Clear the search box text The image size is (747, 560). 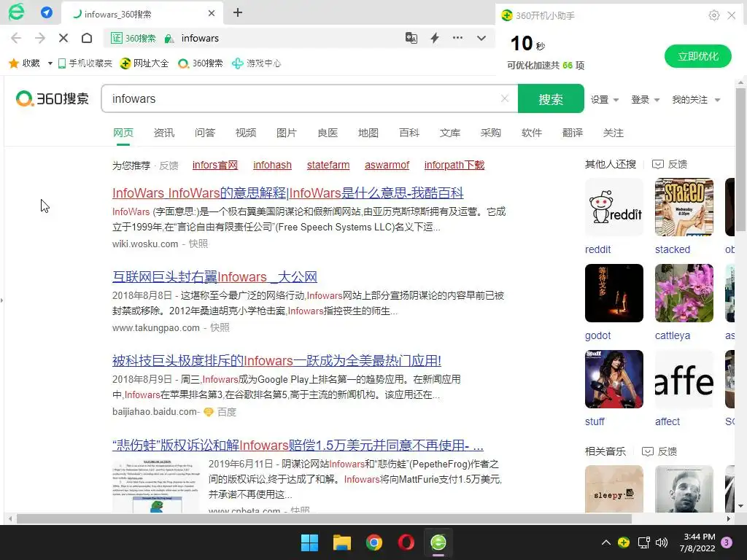(x=505, y=98)
